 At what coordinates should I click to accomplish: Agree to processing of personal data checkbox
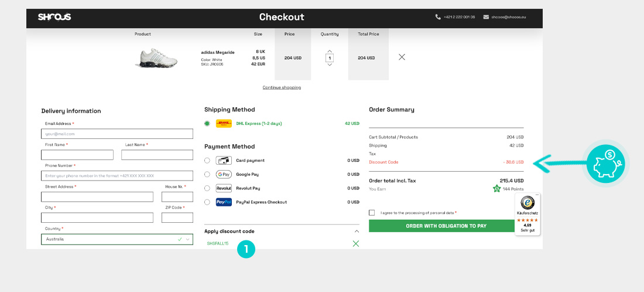(x=372, y=213)
